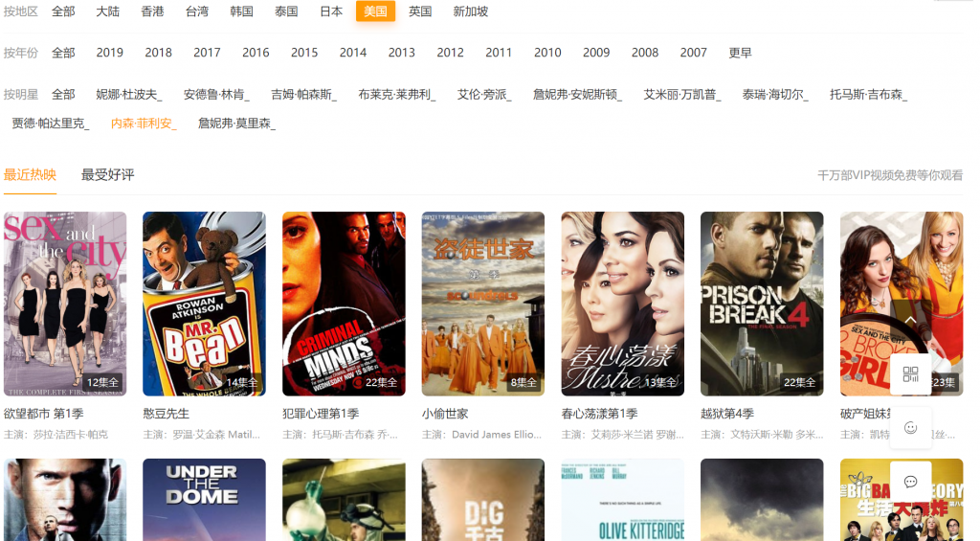The width and height of the screenshot is (980, 541).
Task: Click the back-to-top chevron arrow
Action: coord(910,321)
